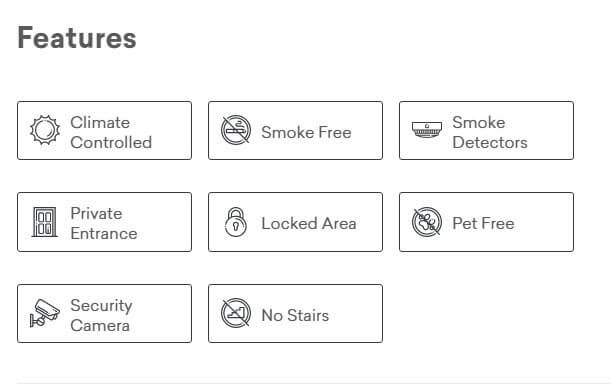Choose the Pet Free feature tile

(x=486, y=222)
